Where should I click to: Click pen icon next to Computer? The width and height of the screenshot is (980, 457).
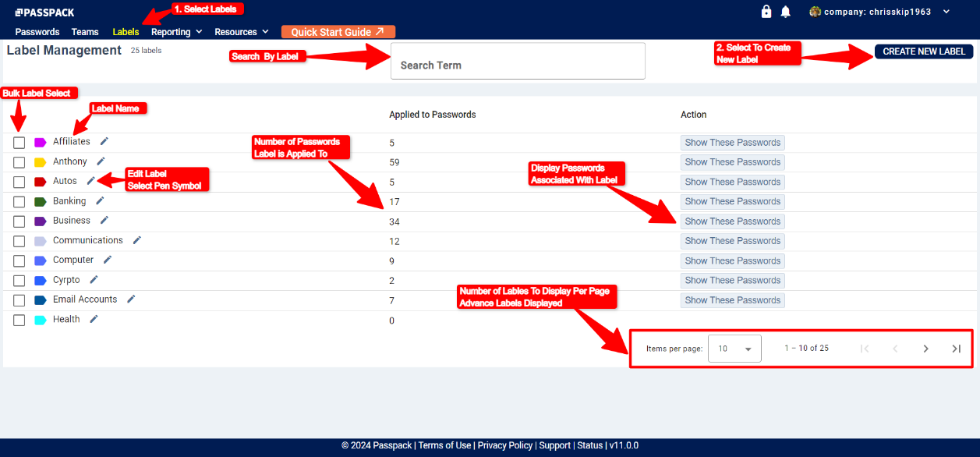coord(108,260)
